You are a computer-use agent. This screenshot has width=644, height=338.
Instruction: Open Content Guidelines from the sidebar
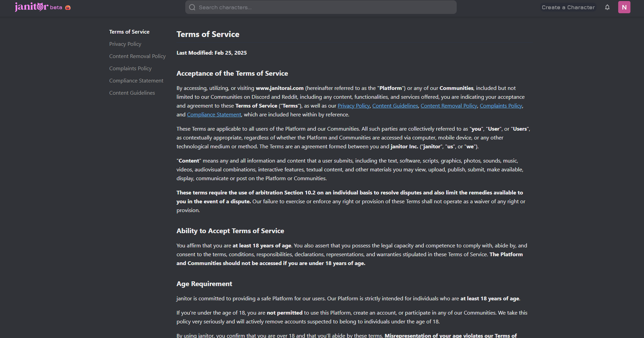click(x=132, y=93)
